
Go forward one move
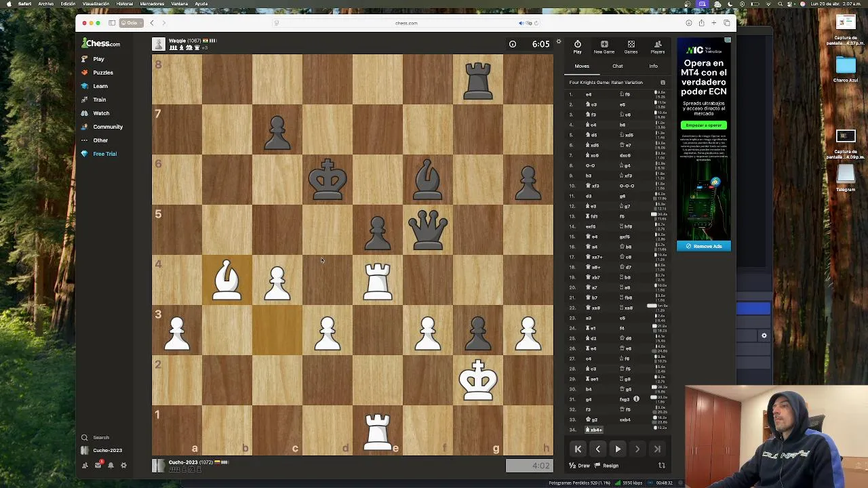(637, 449)
